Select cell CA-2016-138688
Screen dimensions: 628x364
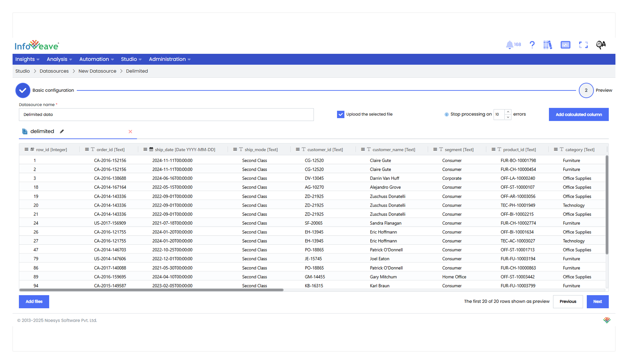click(110, 178)
